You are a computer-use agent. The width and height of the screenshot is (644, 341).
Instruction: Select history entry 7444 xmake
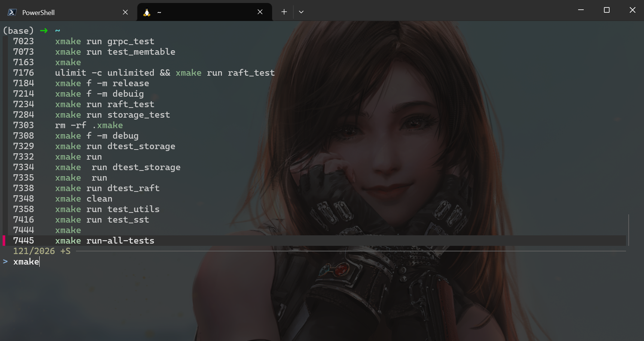click(47, 230)
